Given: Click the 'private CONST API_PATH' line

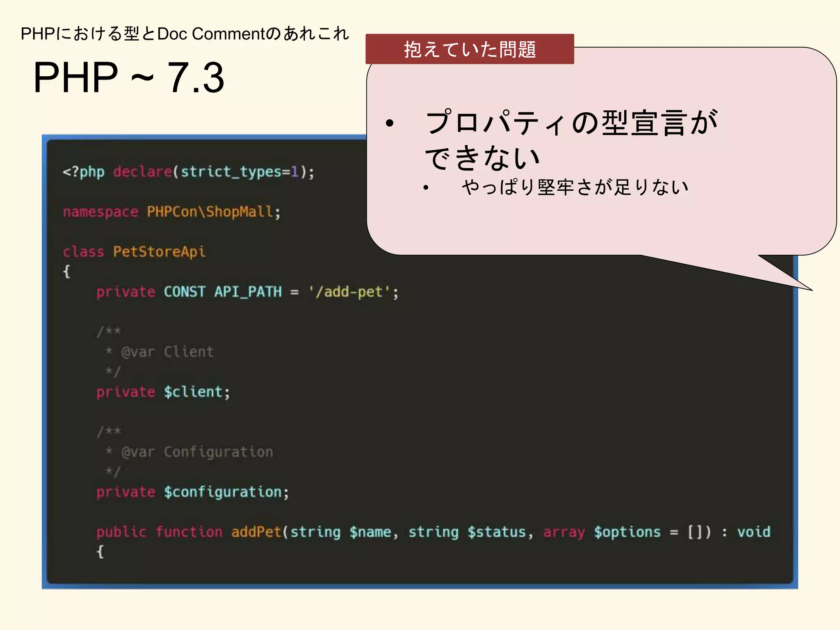Looking at the screenshot, I should [247, 292].
